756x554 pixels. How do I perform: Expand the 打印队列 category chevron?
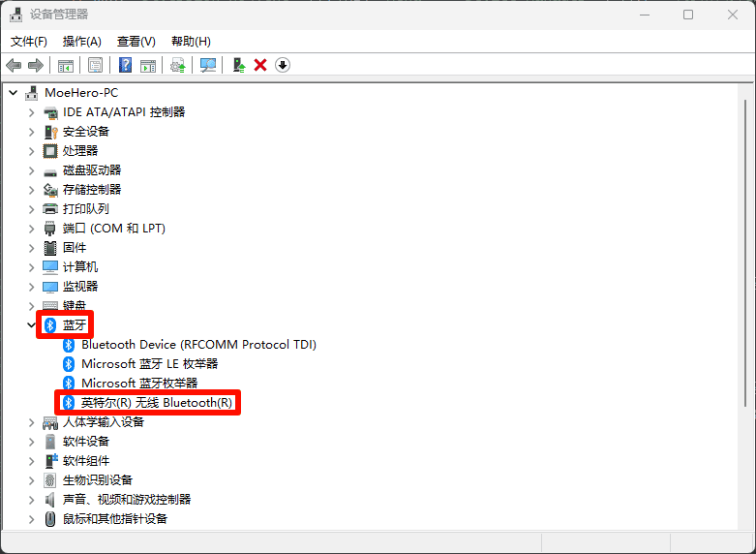coord(31,209)
